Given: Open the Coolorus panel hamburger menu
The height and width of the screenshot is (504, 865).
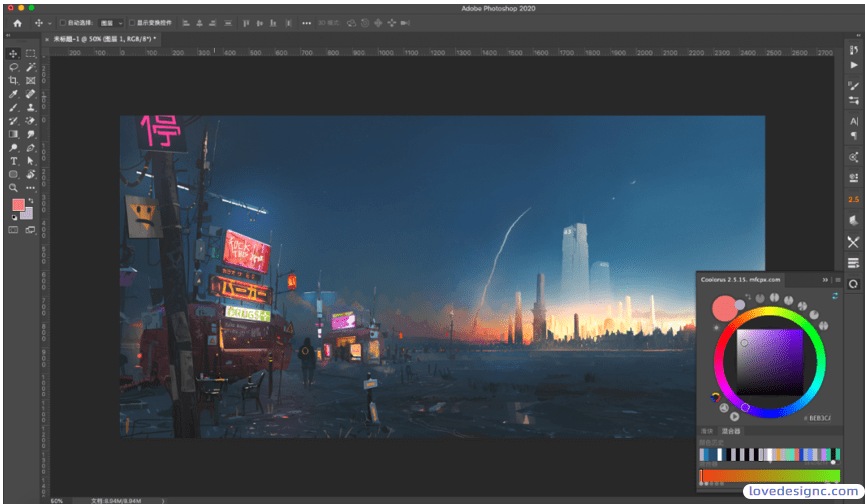Looking at the screenshot, I should [837, 280].
